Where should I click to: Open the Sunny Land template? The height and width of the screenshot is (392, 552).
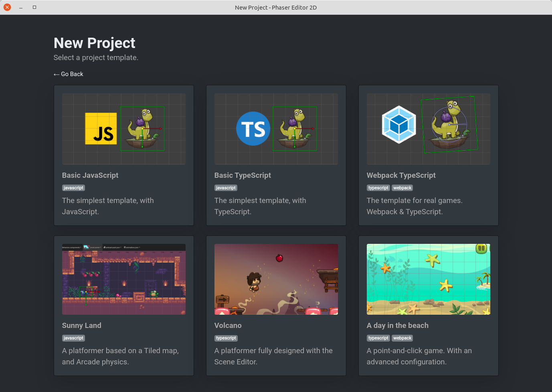tap(123, 306)
